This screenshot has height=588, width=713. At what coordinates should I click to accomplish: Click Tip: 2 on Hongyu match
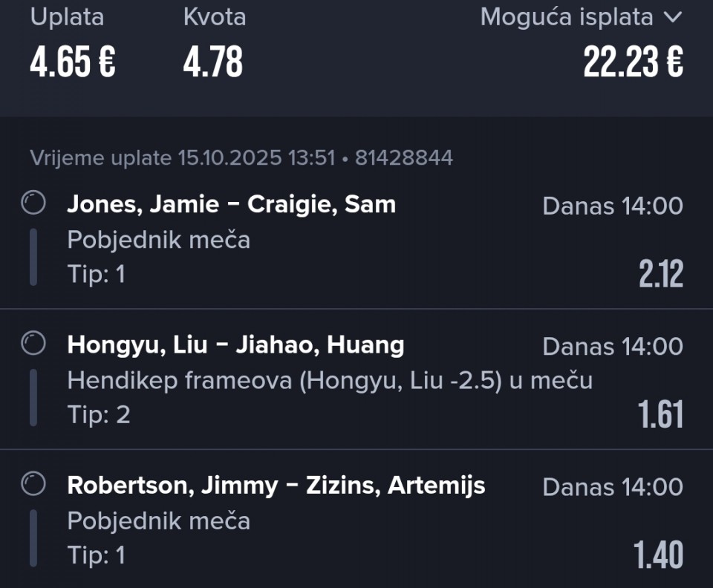click(x=99, y=414)
